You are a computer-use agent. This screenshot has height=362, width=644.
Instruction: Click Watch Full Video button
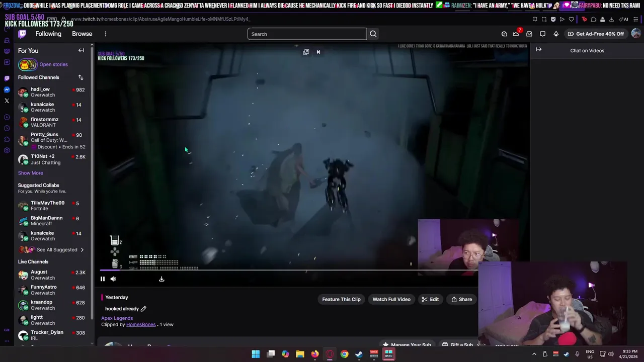391,299
